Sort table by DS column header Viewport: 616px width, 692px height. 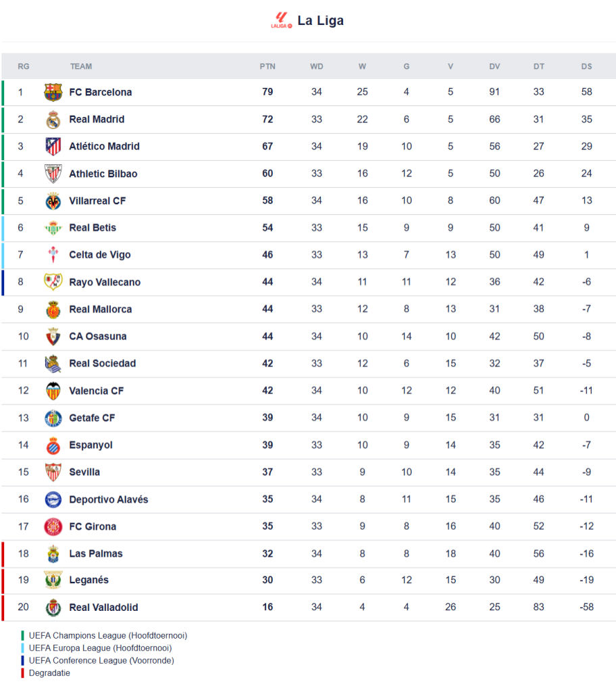586,66
